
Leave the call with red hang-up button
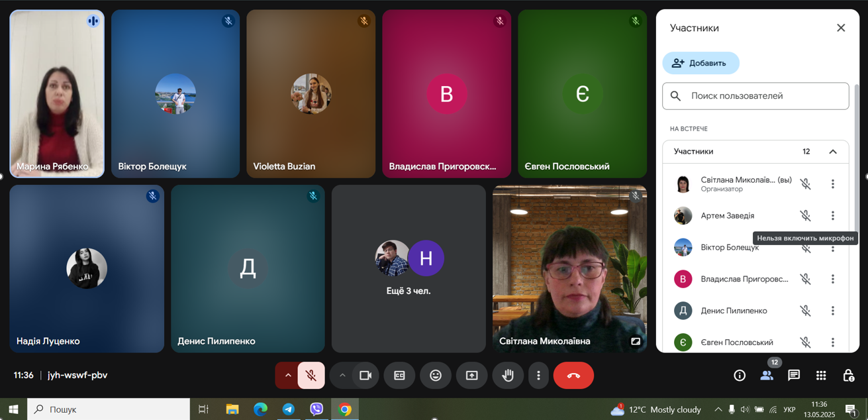coord(573,376)
